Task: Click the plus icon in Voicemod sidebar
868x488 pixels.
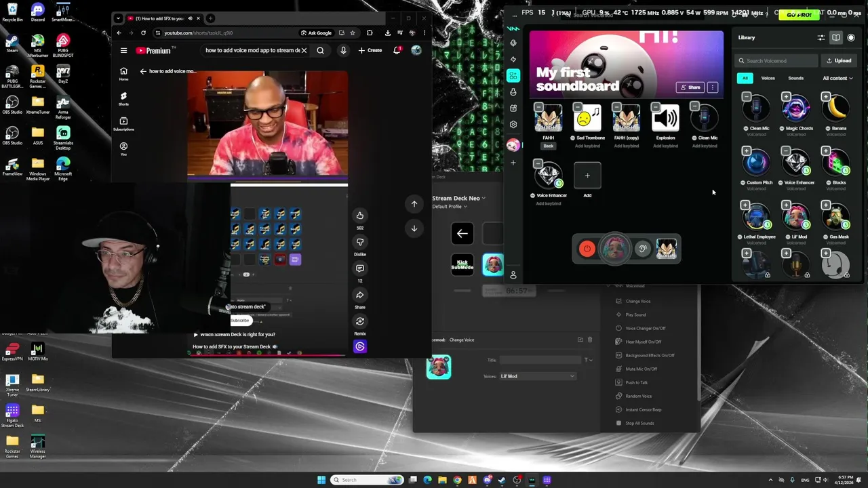Action: (x=513, y=163)
